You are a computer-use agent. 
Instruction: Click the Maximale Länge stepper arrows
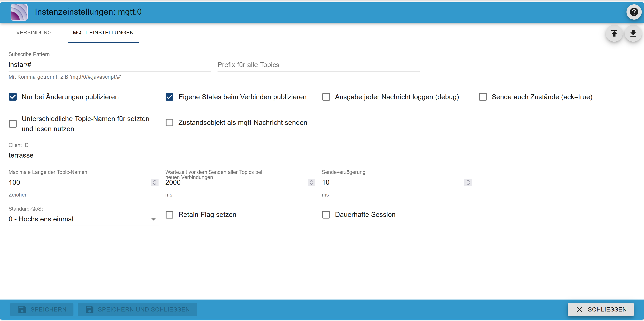pos(155,182)
